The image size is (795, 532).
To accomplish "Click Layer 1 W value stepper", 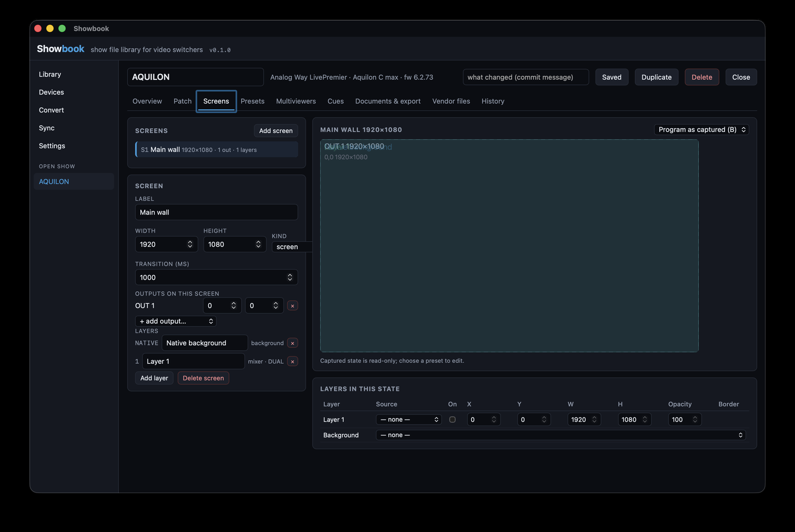I will [x=594, y=420].
